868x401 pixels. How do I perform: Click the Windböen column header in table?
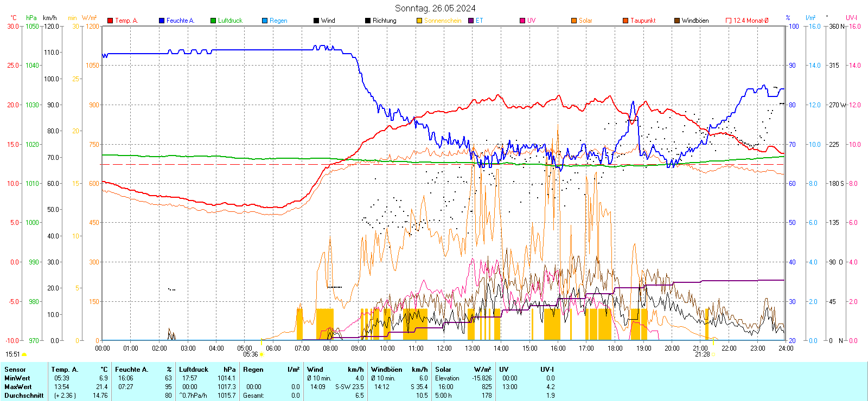point(387,370)
